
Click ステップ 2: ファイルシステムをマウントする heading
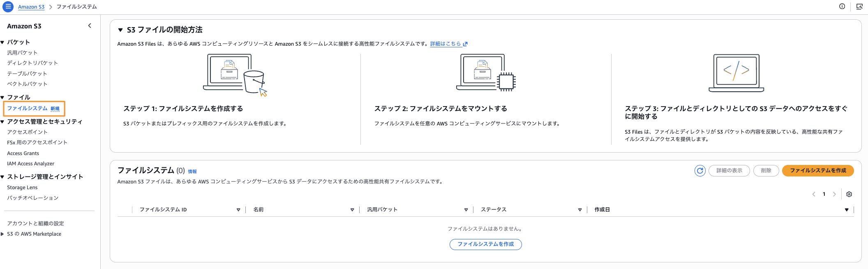(441, 109)
